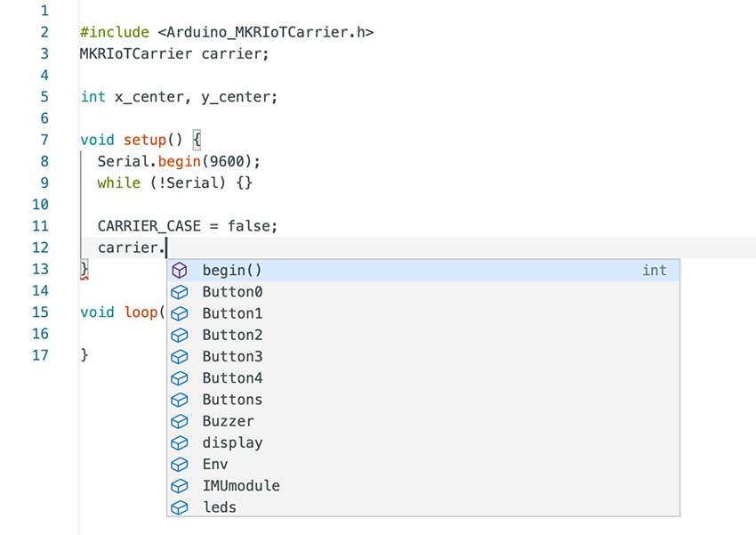Choose Button1 in the suggestion list
The width and height of the screenshot is (756, 535).
pos(232,313)
